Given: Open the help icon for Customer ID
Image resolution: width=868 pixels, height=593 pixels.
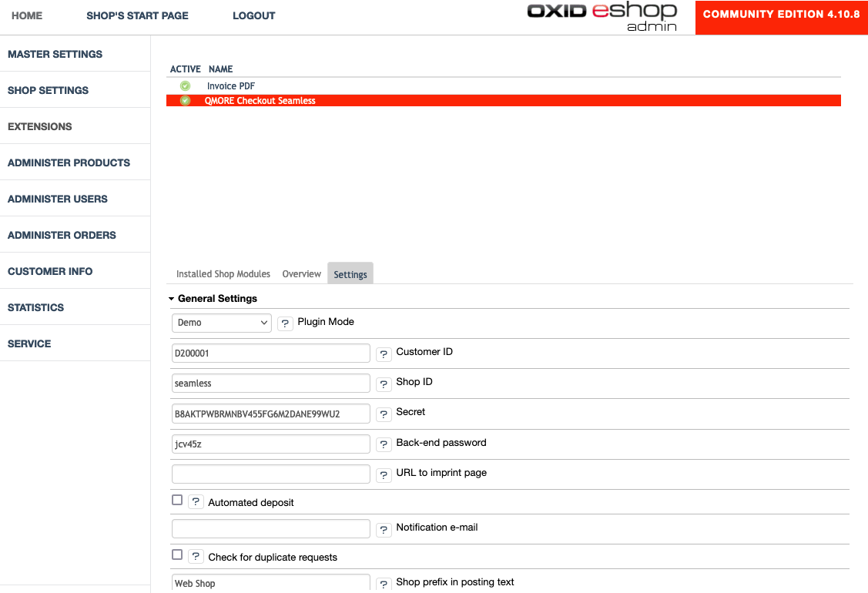Looking at the screenshot, I should (x=384, y=353).
